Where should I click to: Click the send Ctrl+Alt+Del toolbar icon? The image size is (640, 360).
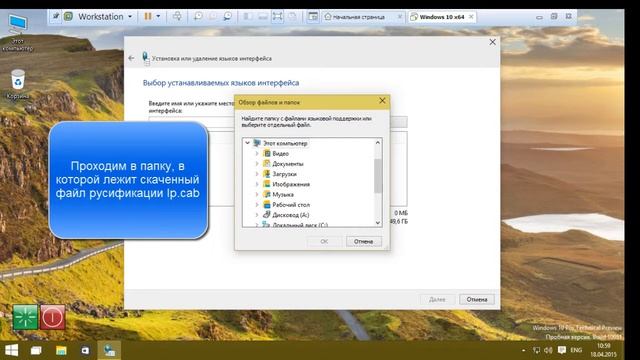pyautogui.click(x=177, y=16)
